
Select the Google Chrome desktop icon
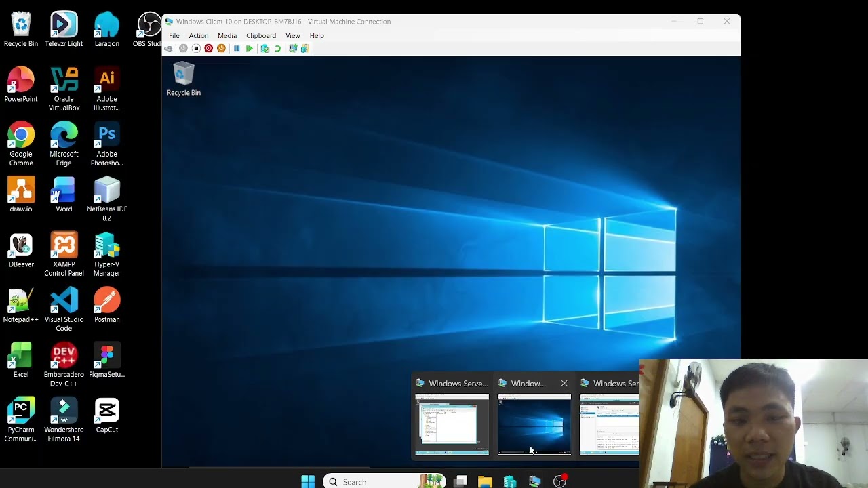(21, 144)
